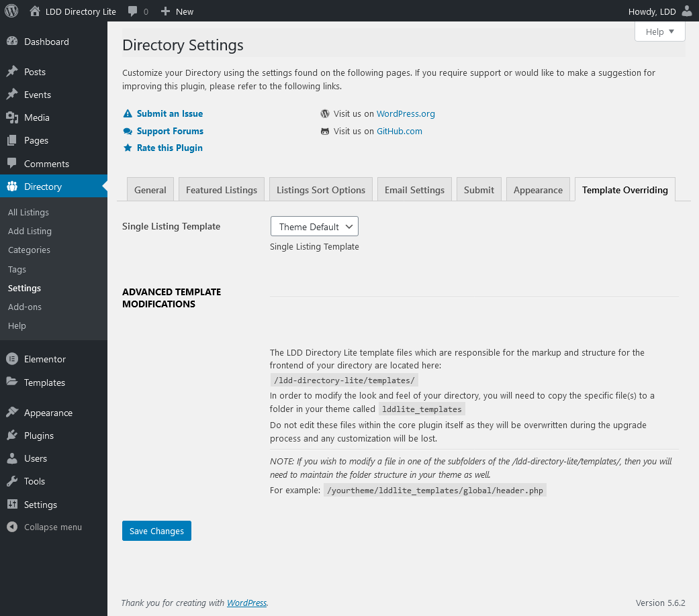Follow the Submit an Issue link

[169, 113]
